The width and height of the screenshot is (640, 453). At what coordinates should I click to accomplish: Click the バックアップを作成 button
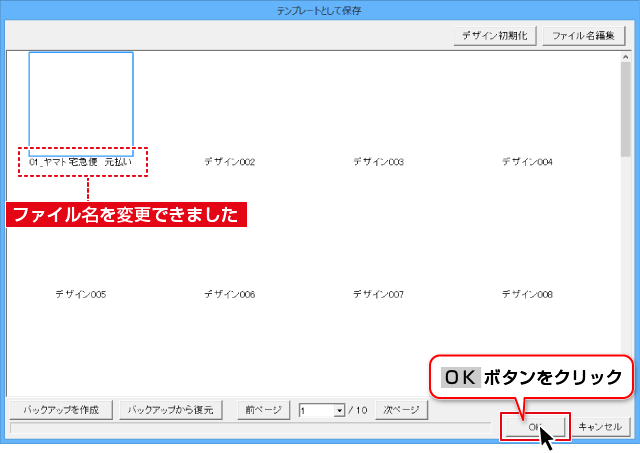coord(61,410)
